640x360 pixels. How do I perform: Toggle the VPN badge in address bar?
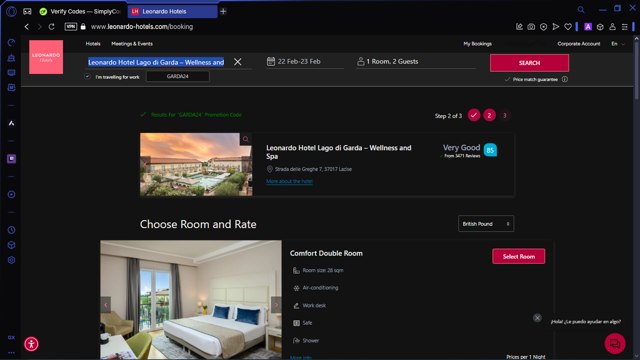click(71, 27)
